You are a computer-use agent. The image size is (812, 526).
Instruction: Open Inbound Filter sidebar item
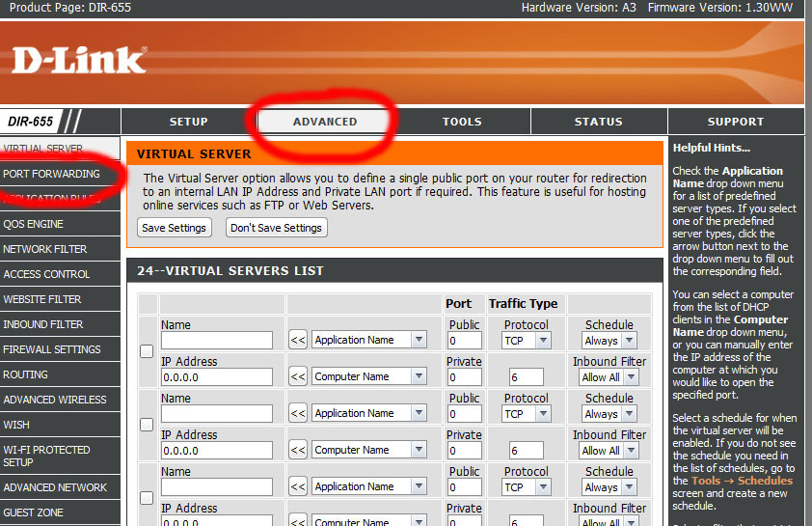60,325
